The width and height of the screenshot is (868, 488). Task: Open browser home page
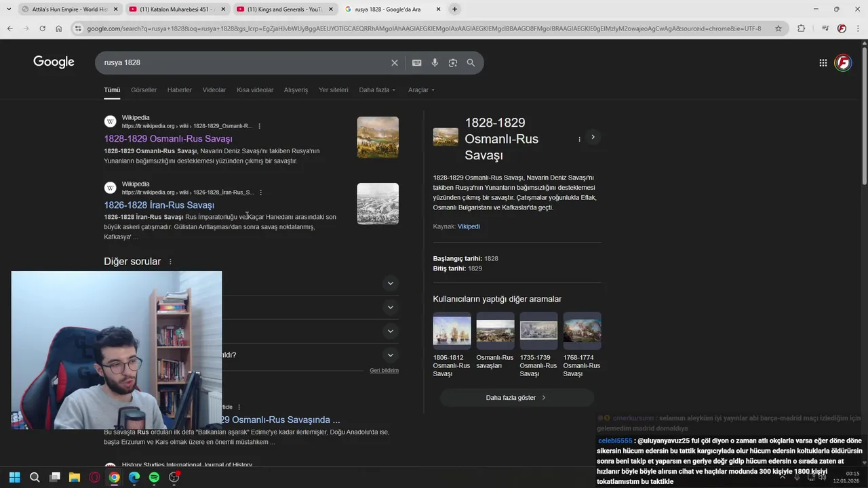(x=59, y=28)
